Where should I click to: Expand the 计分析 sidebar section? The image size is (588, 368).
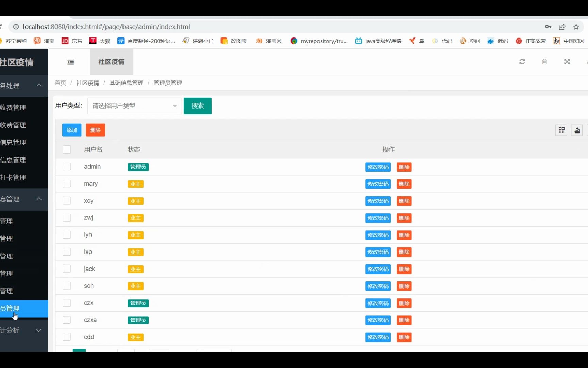pyautogui.click(x=24, y=330)
